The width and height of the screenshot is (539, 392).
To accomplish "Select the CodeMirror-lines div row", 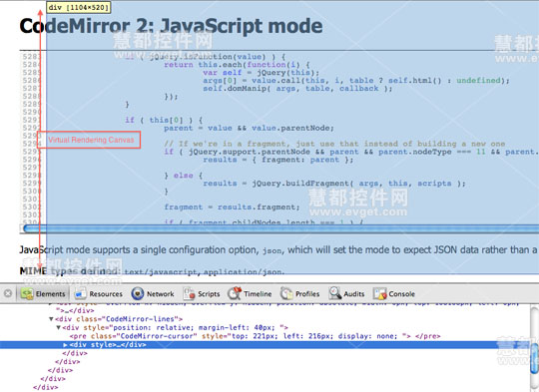I will (x=119, y=319).
